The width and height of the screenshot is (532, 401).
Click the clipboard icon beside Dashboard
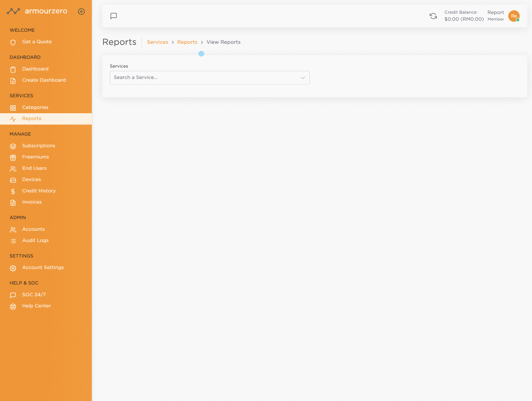[x=13, y=69]
